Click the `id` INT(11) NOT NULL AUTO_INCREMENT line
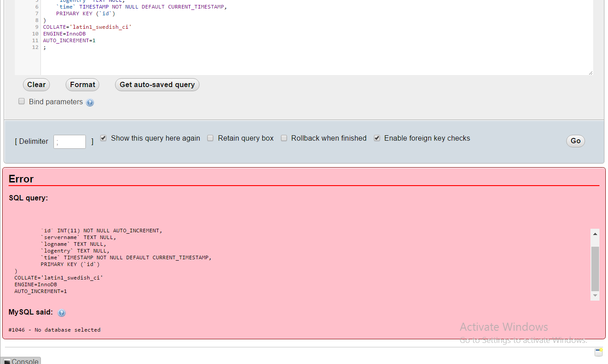This screenshot has width=608, height=364. [101, 231]
